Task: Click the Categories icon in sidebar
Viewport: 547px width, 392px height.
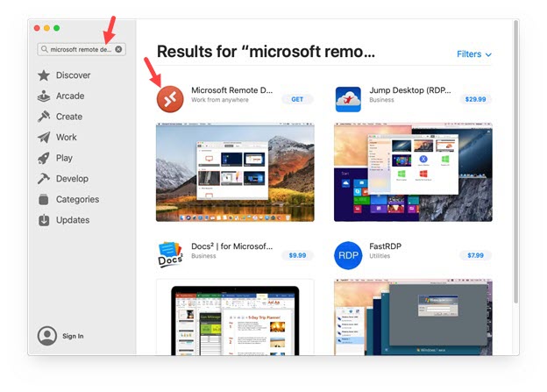Action: [44, 199]
